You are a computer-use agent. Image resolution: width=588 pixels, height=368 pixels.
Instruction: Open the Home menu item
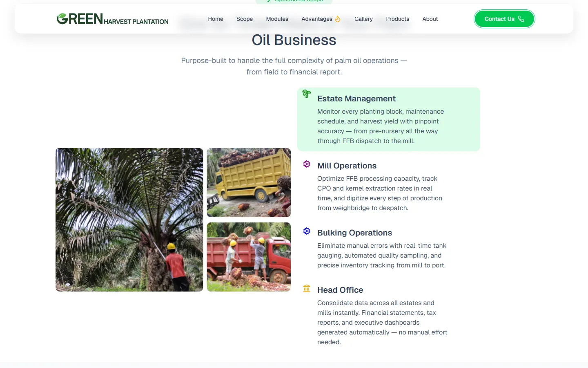tap(216, 19)
